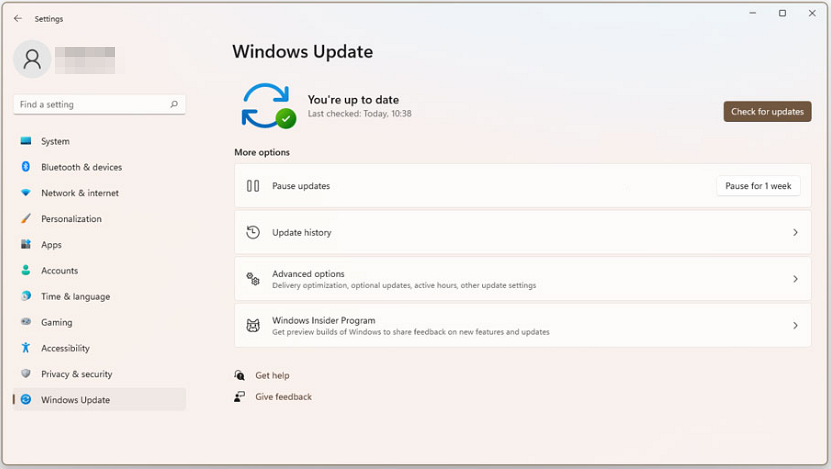Image resolution: width=831 pixels, height=469 pixels.
Task: Click the 'More options' label
Action: pos(262,152)
